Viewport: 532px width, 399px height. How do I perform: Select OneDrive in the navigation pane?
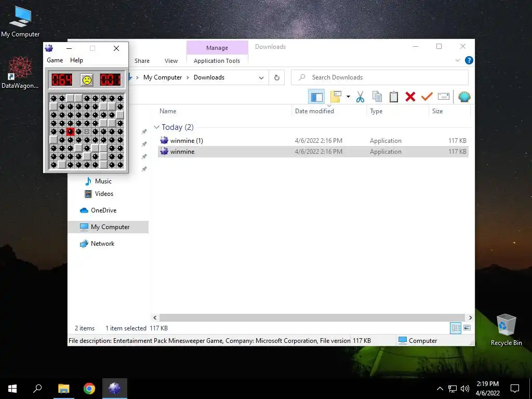98,210
